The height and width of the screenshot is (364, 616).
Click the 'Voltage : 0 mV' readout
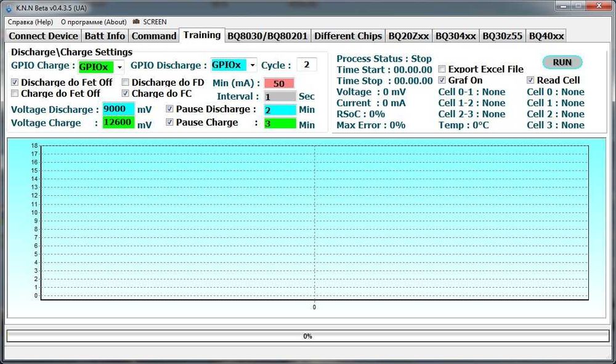coord(371,92)
